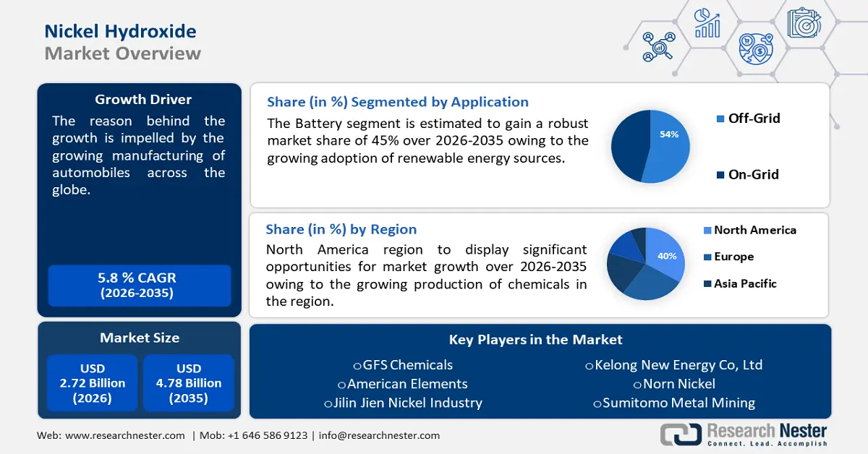Click the North America legend color square

(707, 231)
